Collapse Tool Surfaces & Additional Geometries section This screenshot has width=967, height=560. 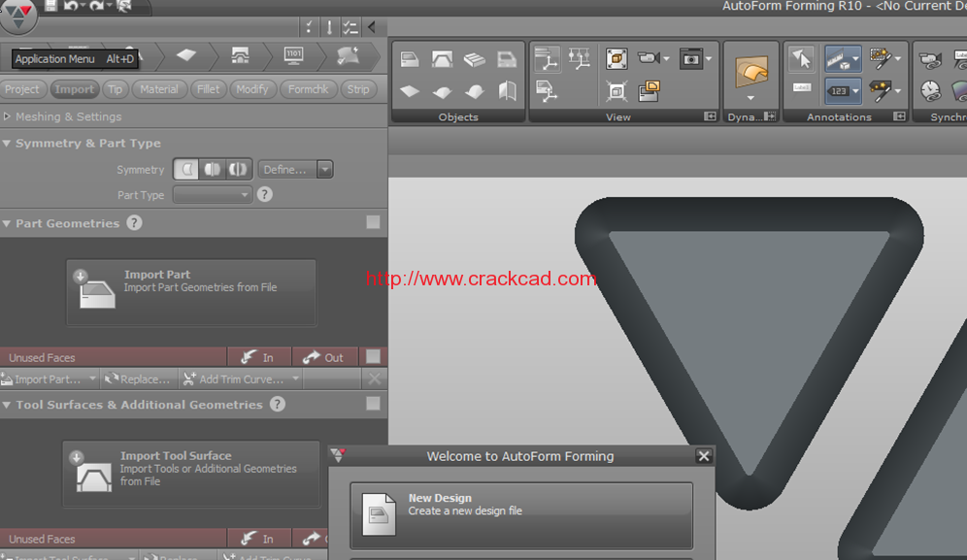click(7, 405)
